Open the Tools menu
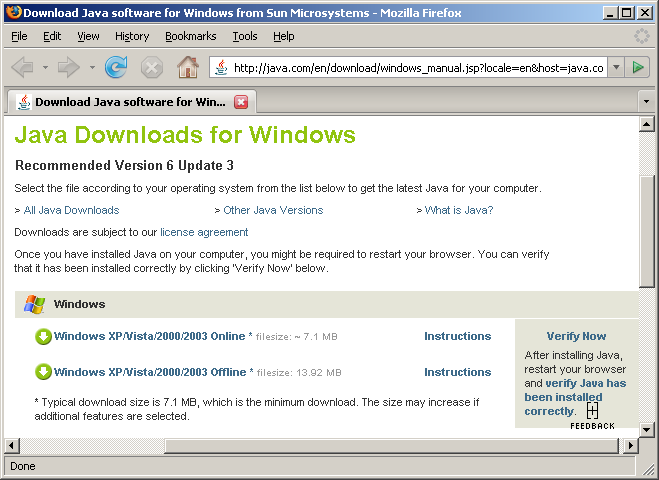Image resolution: width=659 pixels, height=480 pixels. pos(245,36)
